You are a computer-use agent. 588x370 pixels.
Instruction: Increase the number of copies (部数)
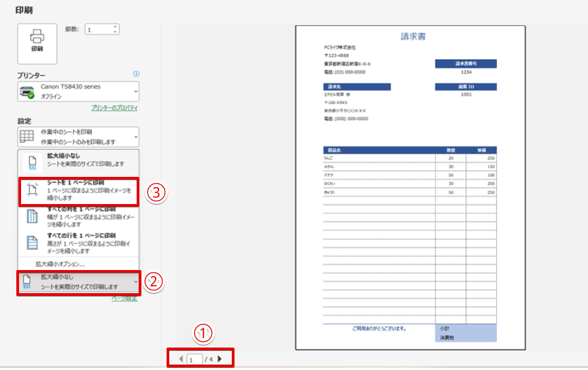pyautogui.click(x=116, y=27)
